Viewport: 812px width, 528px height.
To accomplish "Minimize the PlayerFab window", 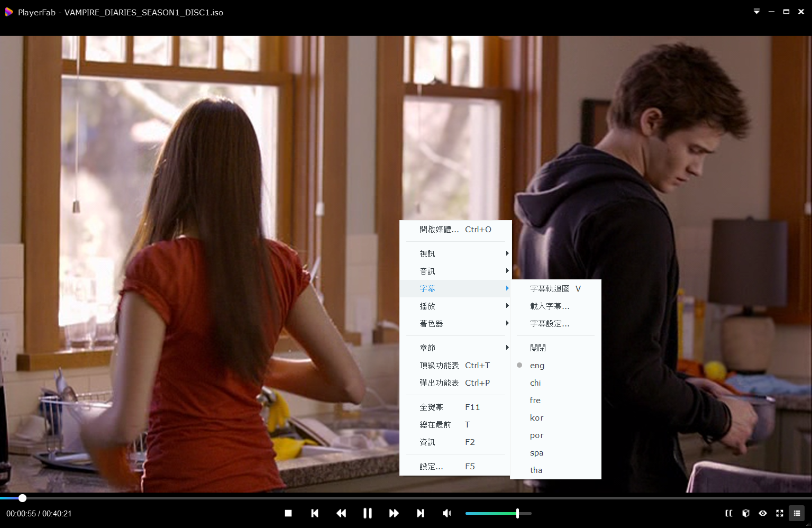I will pos(771,12).
